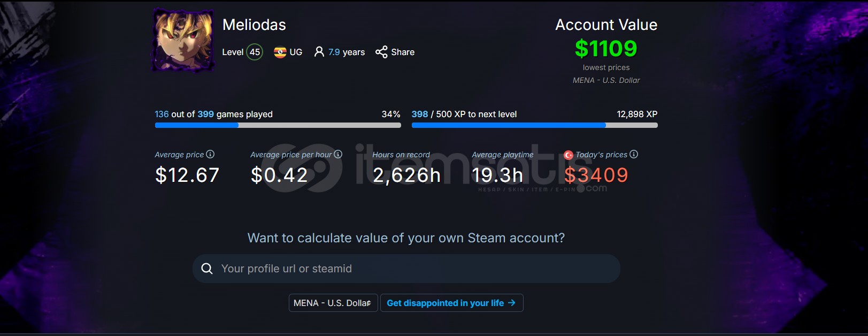868x336 pixels.
Task: Click the red $3409 today's price
Action: pos(596,175)
